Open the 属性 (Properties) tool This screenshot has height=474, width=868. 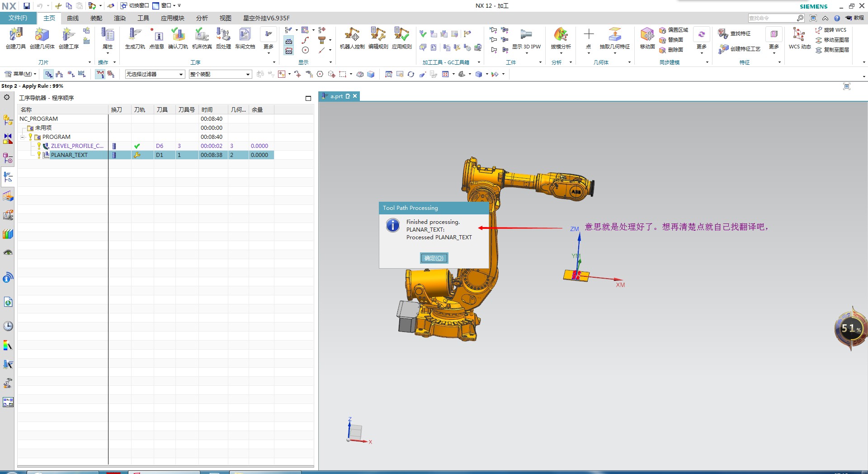pyautogui.click(x=108, y=38)
